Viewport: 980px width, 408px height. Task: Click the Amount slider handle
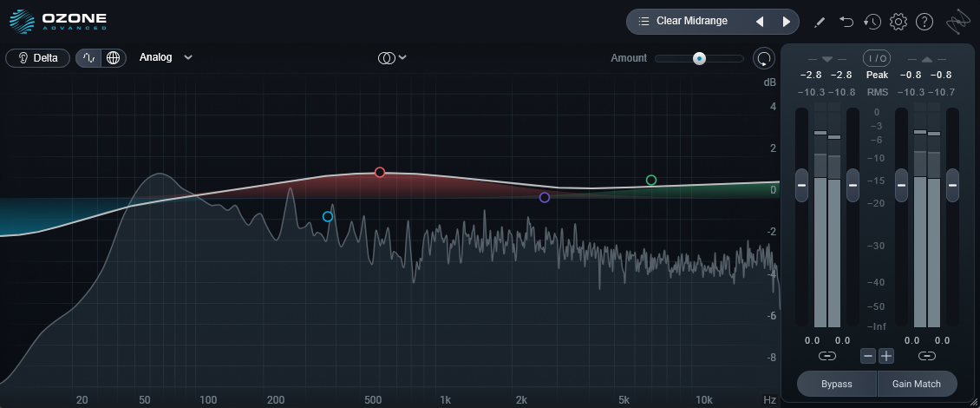click(x=699, y=58)
